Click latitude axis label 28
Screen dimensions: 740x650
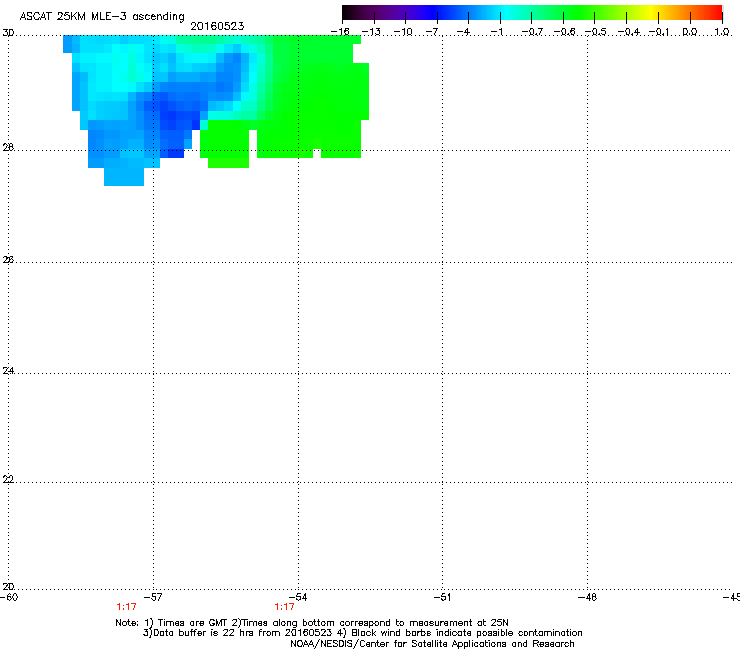(8, 148)
